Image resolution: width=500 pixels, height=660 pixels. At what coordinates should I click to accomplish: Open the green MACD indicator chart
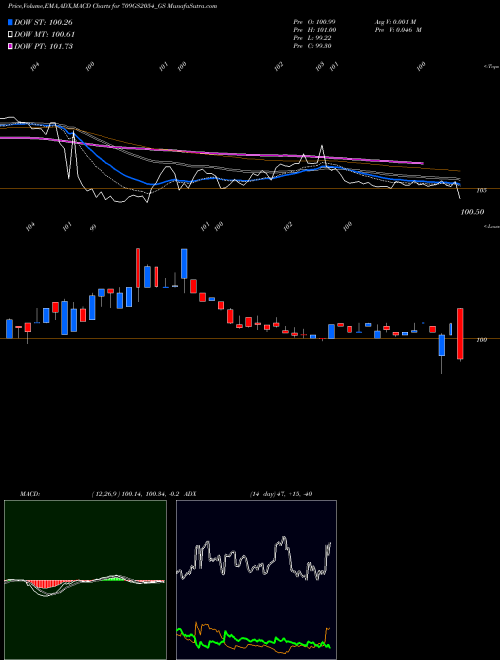pos(85,580)
